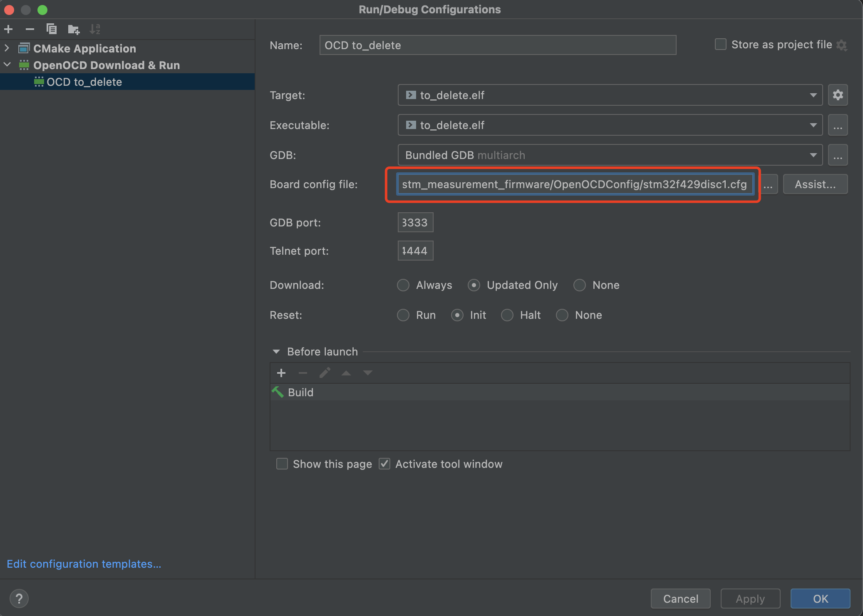Enable Store as project file checkbox

point(720,45)
